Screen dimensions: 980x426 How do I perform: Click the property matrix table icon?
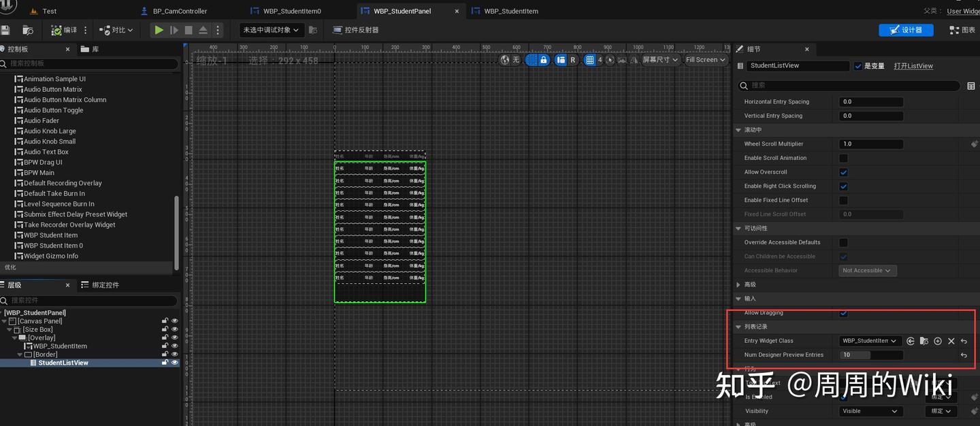971,86
